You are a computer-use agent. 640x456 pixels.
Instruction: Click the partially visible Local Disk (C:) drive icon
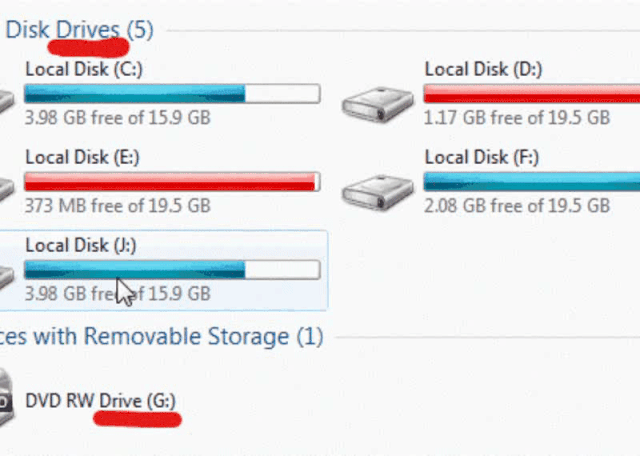7,102
